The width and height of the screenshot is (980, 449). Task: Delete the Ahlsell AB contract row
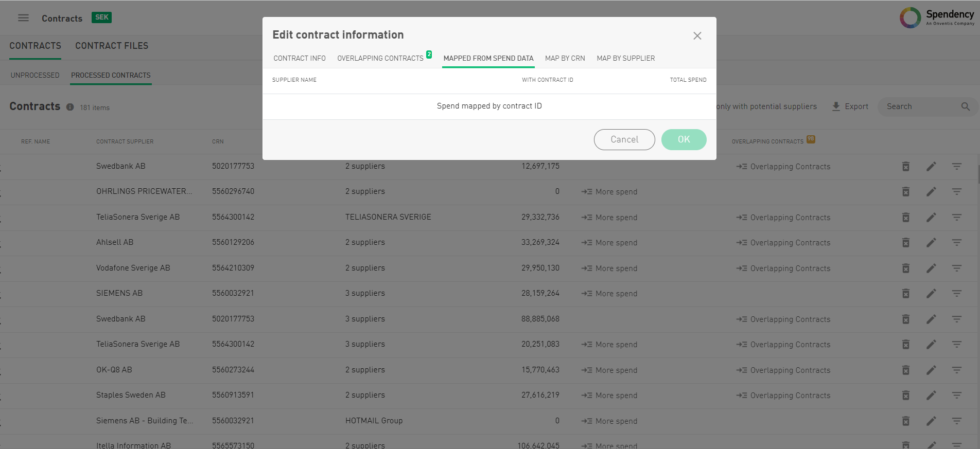coord(905,243)
